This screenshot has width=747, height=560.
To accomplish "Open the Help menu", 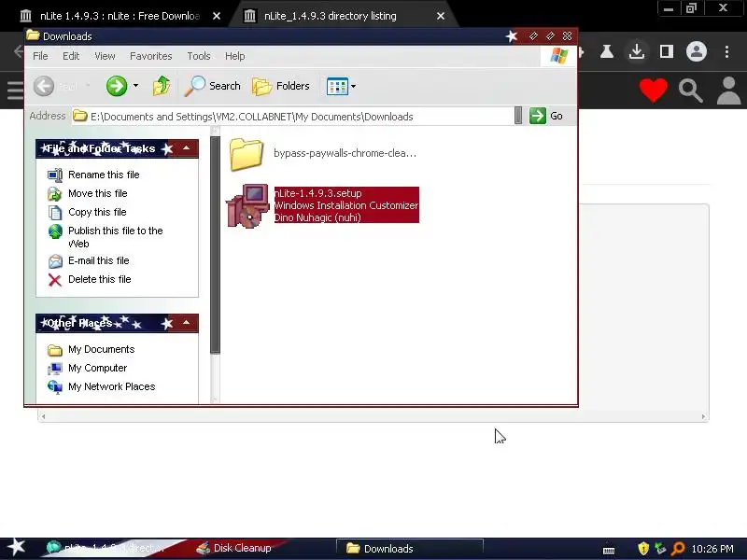I will [235, 56].
